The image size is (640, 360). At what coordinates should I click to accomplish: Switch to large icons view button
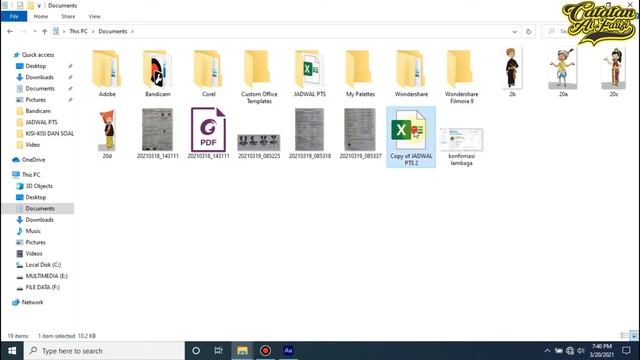[x=634, y=336]
